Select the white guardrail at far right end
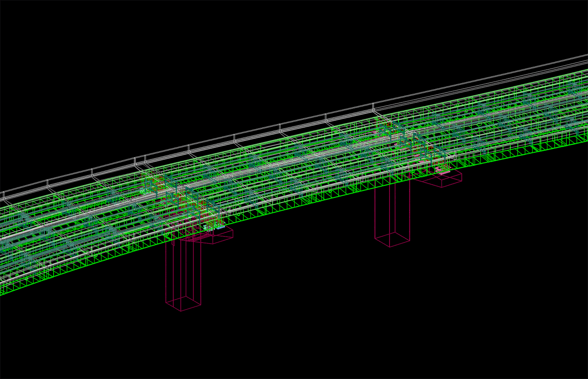 click(x=574, y=59)
